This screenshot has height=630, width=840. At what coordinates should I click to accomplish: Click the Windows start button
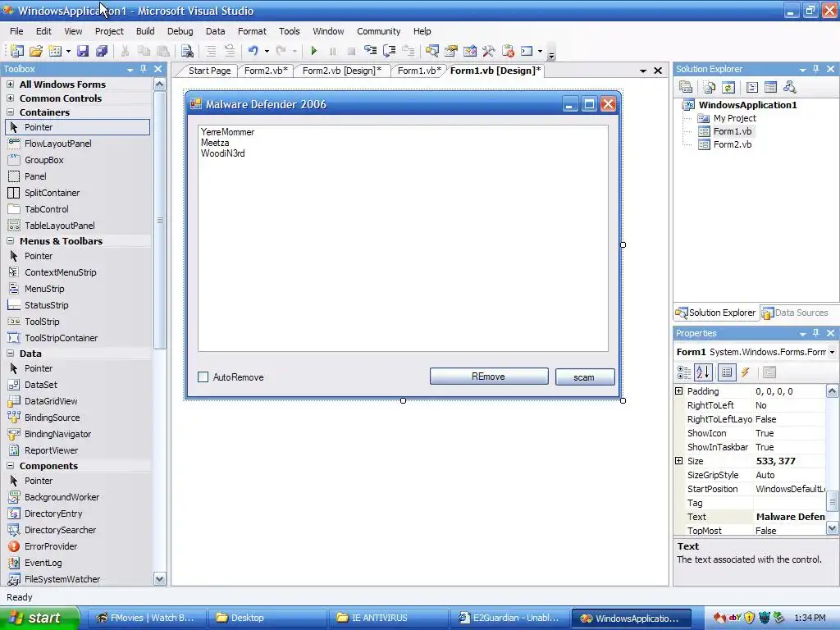point(39,618)
